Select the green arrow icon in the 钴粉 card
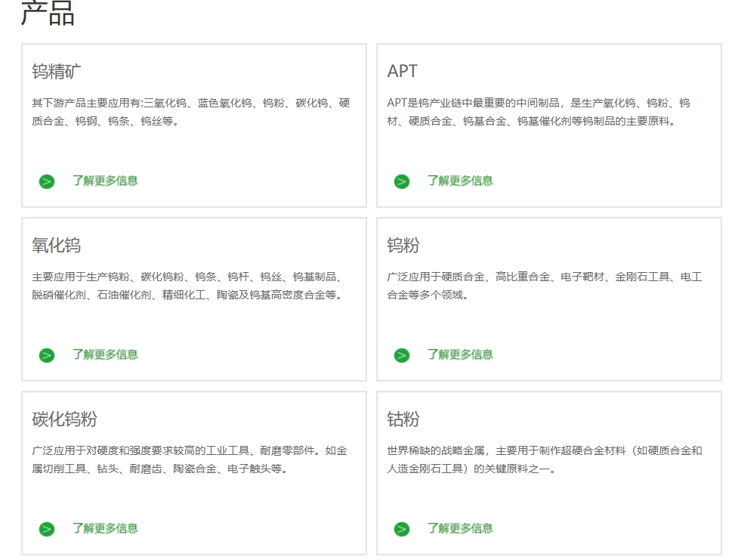Viewport: 735px width, 560px height. click(401, 529)
